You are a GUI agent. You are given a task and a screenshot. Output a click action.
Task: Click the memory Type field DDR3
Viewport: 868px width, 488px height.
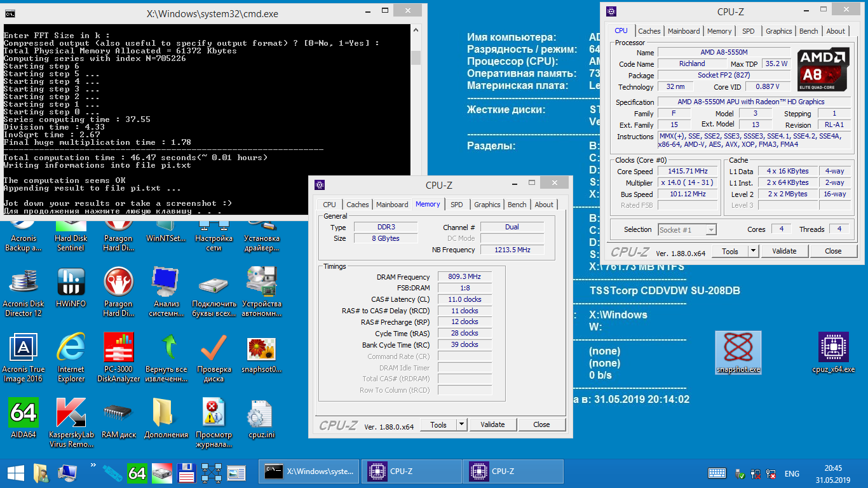385,227
